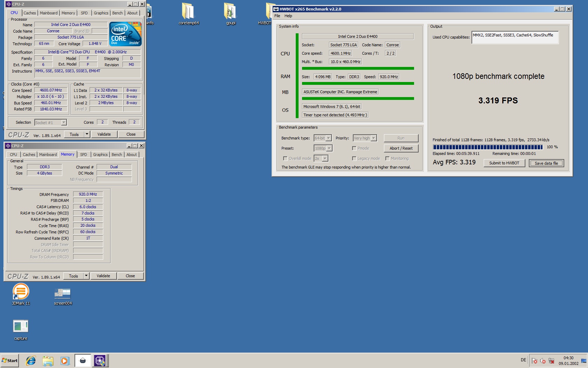The width and height of the screenshot is (588, 368).
Task: Click the Elapsed time 00:05:39.911 text
Action: [x=456, y=154]
